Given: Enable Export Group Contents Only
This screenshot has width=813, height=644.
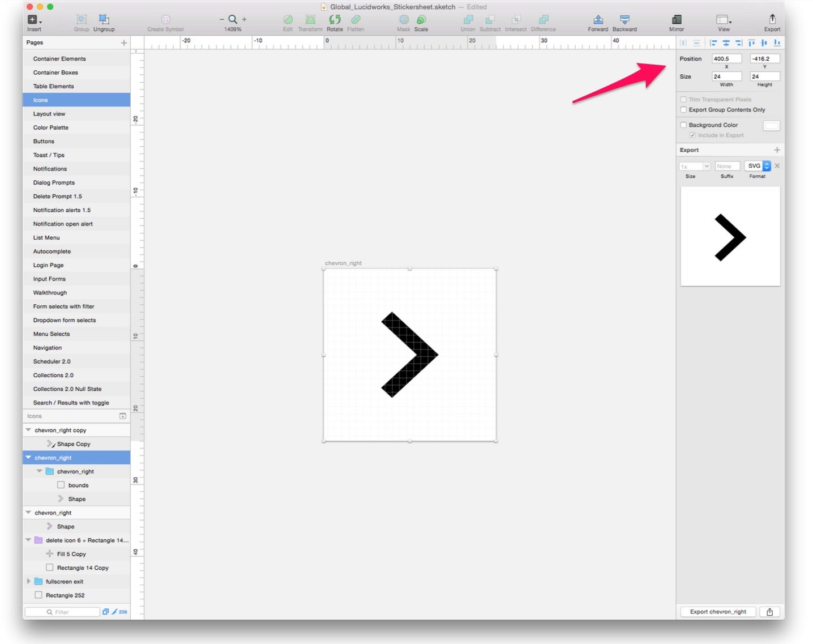Looking at the screenshot, I should (x=683, y=110).
